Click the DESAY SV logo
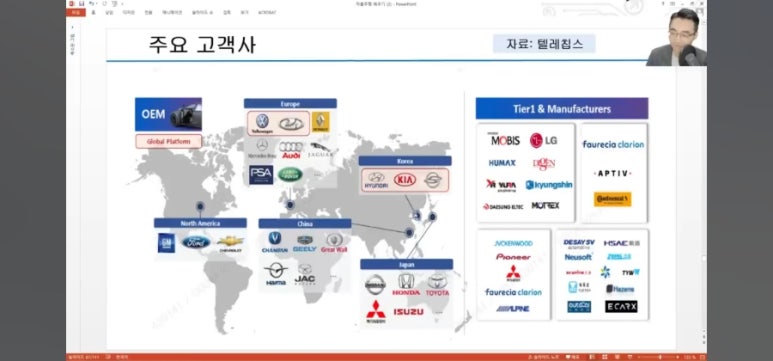Viewport: 773px width, 361px height. click(x=579, y=243)
